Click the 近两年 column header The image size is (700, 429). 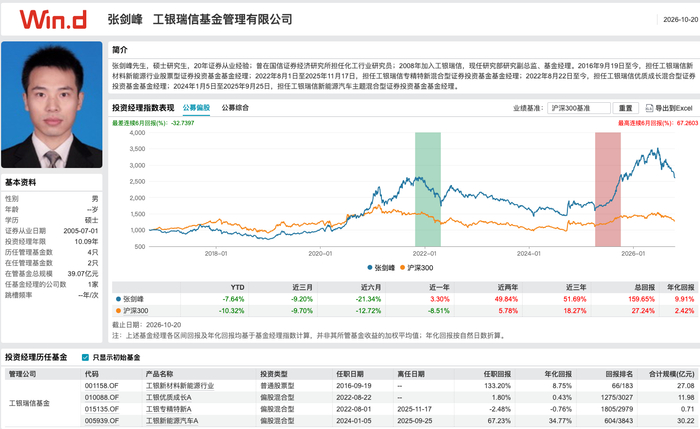(x=508, y=287)
